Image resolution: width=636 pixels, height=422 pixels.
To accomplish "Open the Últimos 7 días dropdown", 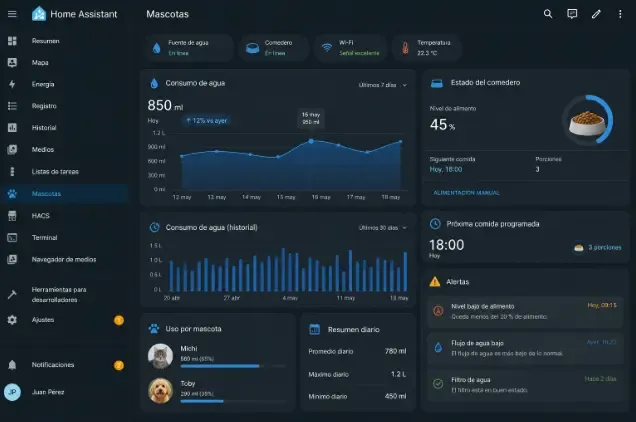I will (x=382, y=85).
